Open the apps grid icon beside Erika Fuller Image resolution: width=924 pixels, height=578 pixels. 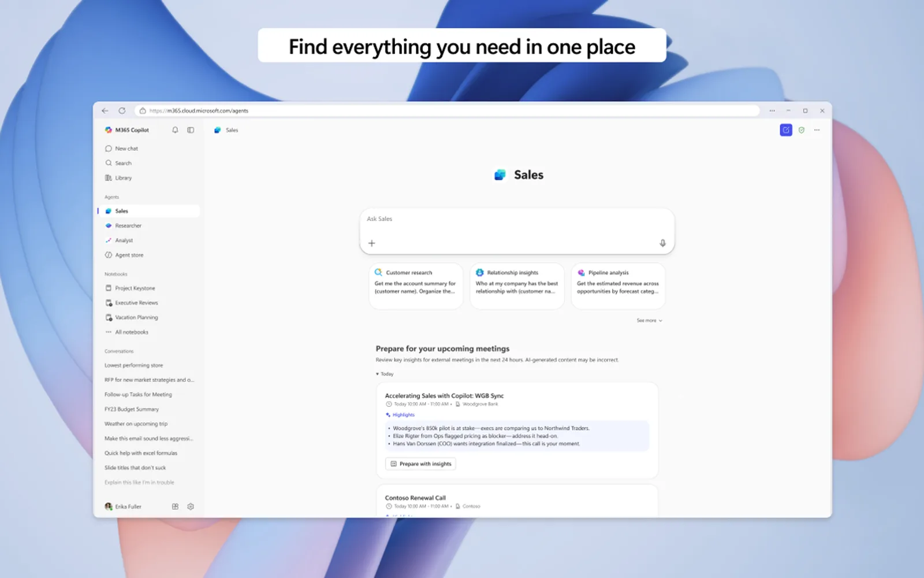tap(175, 506)
